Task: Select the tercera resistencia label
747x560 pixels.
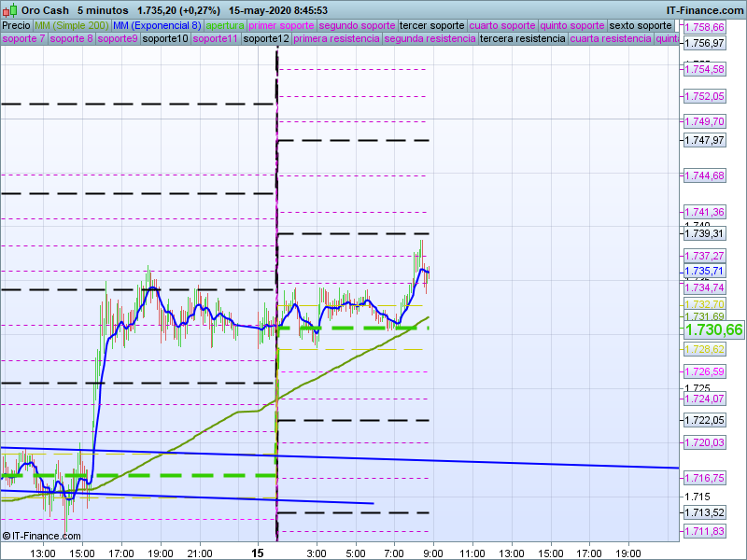Action: tap(521, 39)
